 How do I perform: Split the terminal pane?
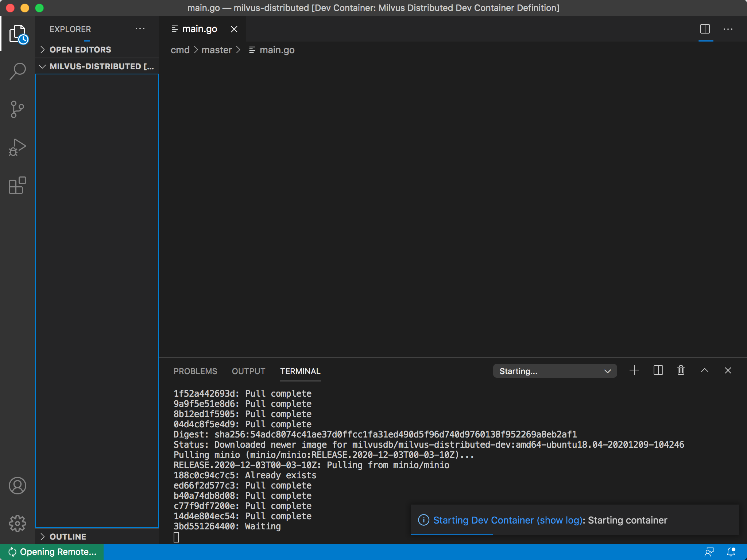(x=658, y=371)
